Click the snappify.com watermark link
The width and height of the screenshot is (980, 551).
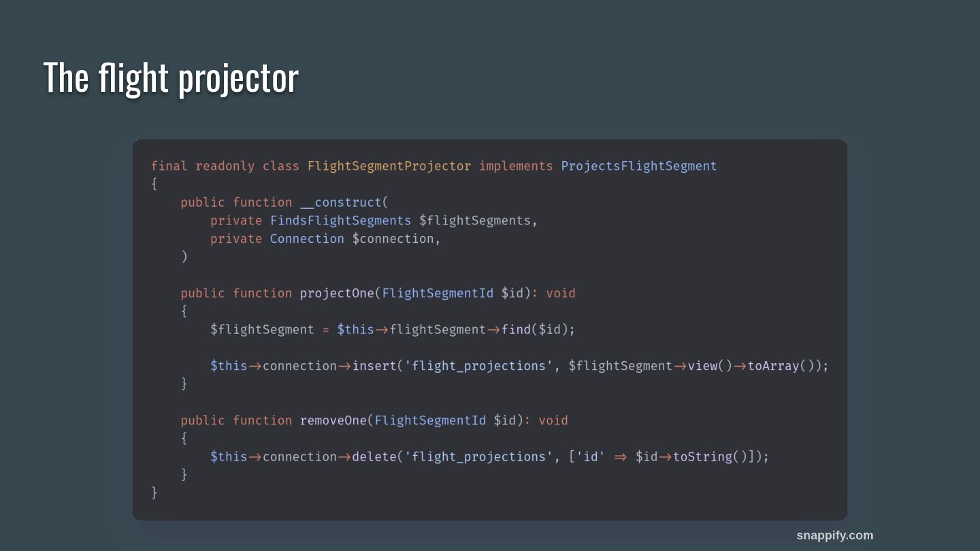834,535
